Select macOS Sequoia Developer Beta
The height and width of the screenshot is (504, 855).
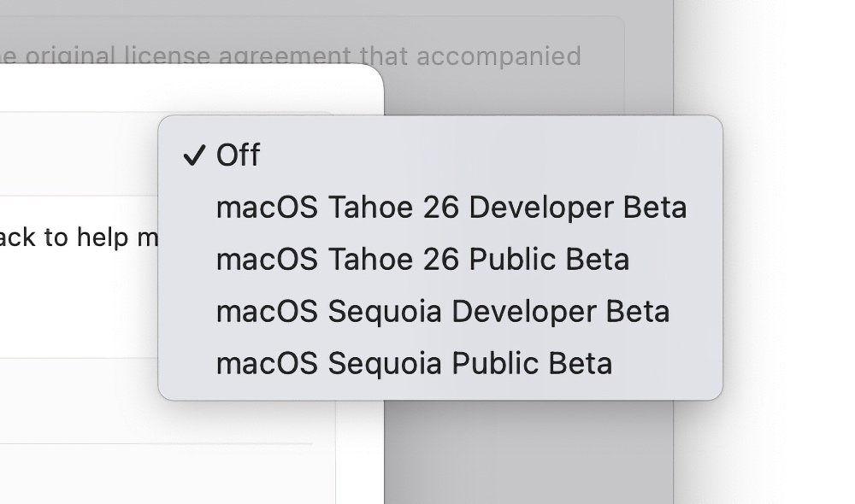tap(442, 312)
